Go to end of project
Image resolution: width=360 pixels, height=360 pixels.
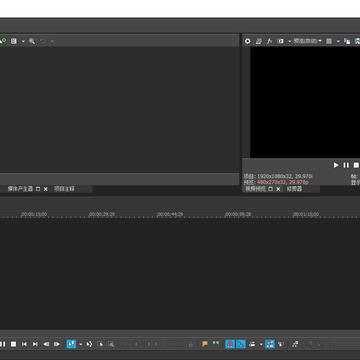click(x=35, y=344)
